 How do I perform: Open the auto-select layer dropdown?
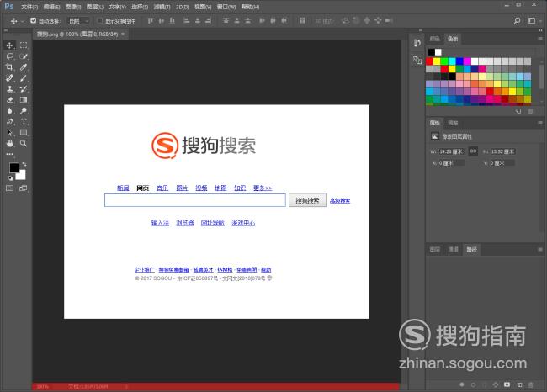[79, 21]
